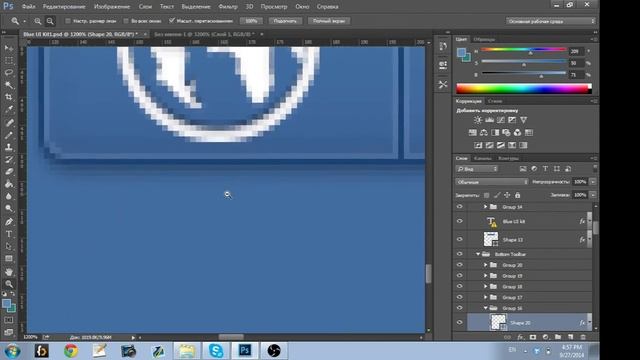Select the Zoom tool in the toolbox
This screenshot has width=640, height=360.
click(9, 284)
